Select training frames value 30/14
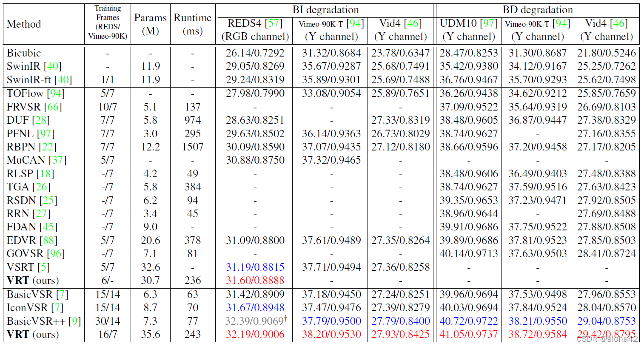644x346 pixels. point(108,321)
